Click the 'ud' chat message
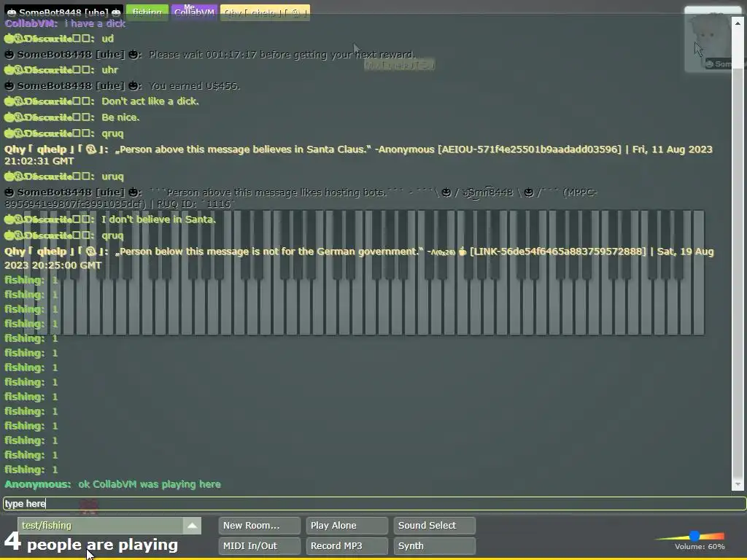This screenshot has width=747, height=560. click(x=108, y=39)
